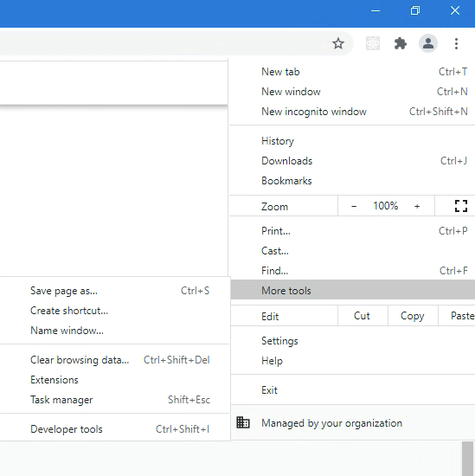
Task: Click the page vertical scrollbar thumb
Action: pos(467,459)
